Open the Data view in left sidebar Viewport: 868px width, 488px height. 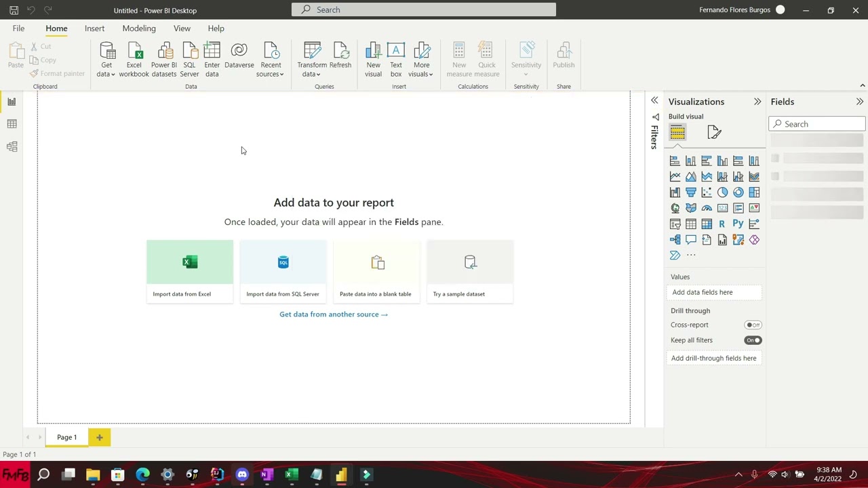(12, 124)
